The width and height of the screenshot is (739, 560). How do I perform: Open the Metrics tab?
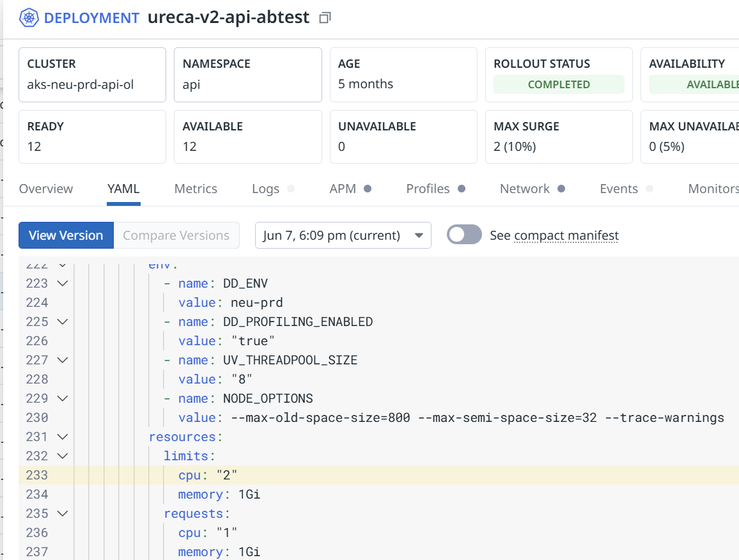(196, 189)
